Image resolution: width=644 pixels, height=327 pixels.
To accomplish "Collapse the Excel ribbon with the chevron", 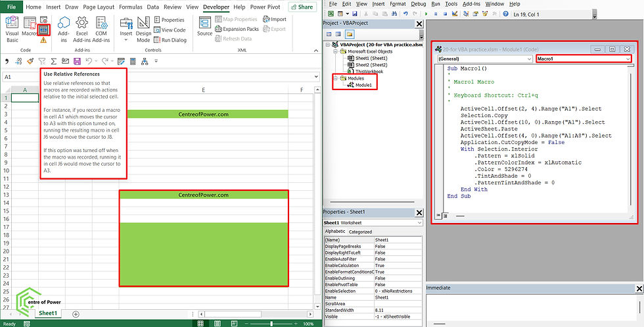I will point(316,50).
